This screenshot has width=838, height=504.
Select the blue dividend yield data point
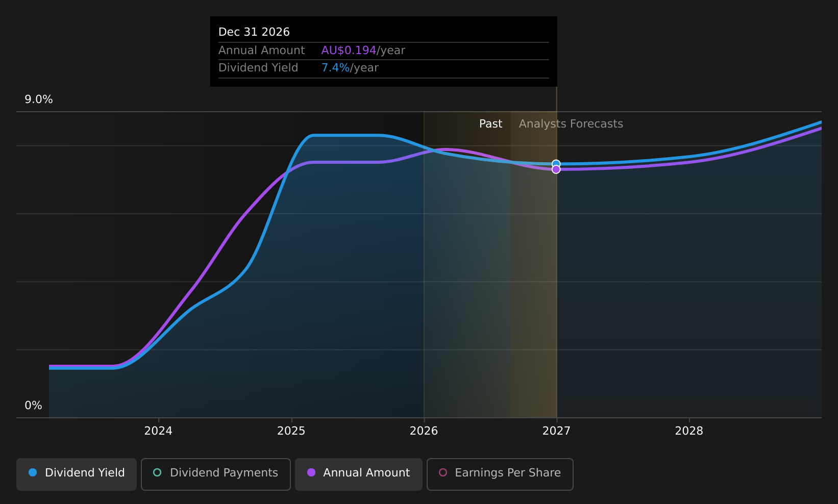pyautogui.click(x=556, y=164)
